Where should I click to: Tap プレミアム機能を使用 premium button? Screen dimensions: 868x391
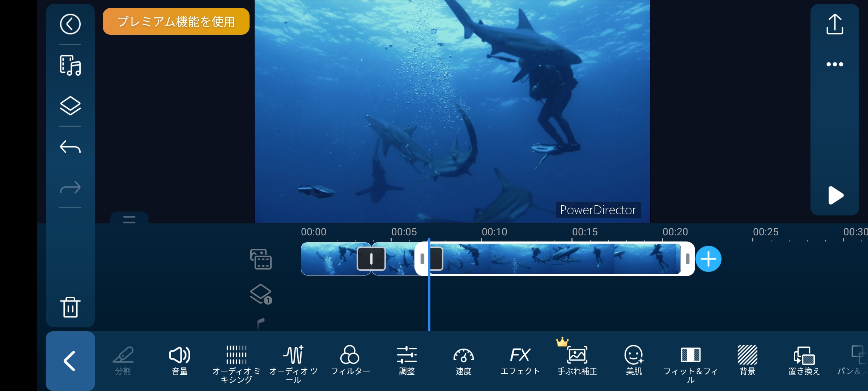pyautogui.click(x=176, y=22)
